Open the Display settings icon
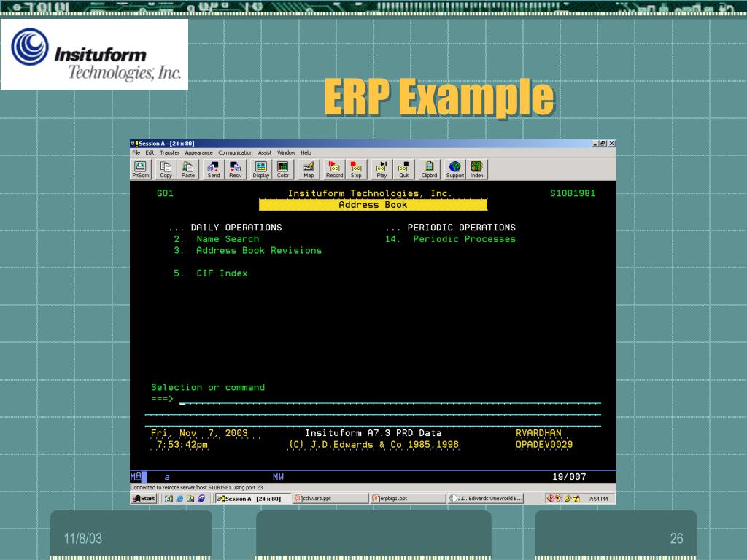Viewport: 747px width, 560px height. [260, 169]
